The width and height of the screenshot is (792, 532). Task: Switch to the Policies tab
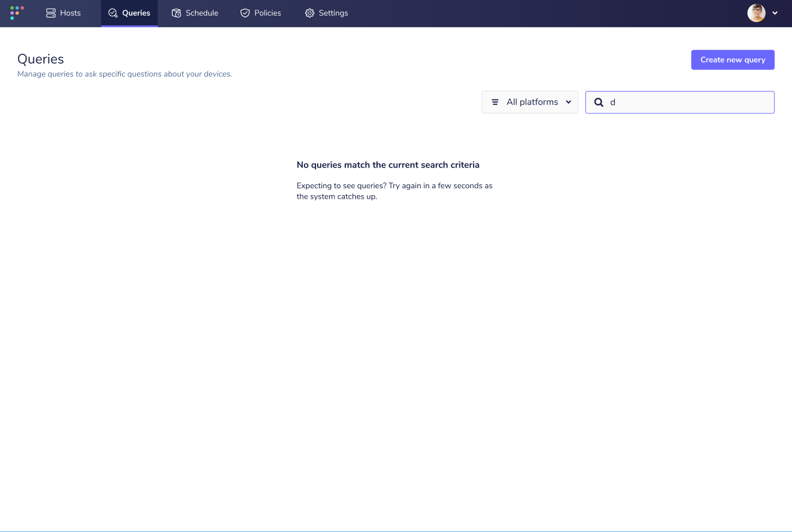[261, 13]
